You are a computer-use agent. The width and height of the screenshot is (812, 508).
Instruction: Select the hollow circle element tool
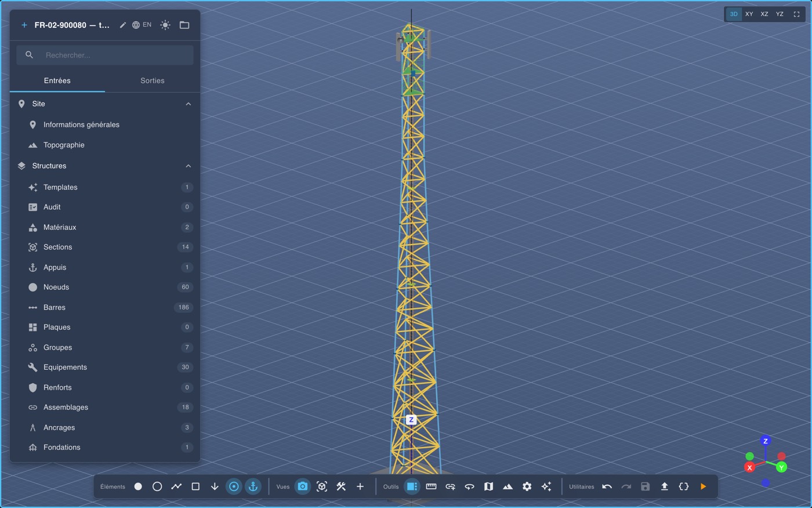tap(157, 487)
